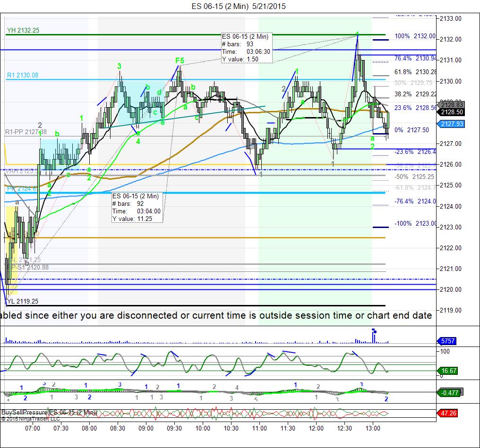Click the BuySellPressure(ES 06-15 (2 Min)) indicator label
This screenshot has width=480, height=448.
[x=49, y=412]
